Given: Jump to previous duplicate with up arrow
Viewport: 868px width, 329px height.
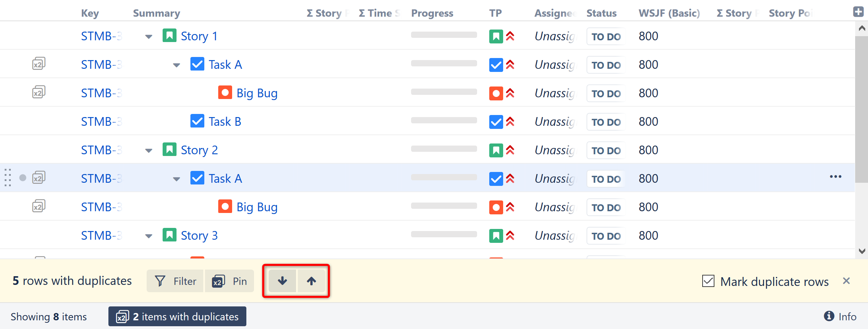Looking at the screenshot, I should click(x=311, y=281).
